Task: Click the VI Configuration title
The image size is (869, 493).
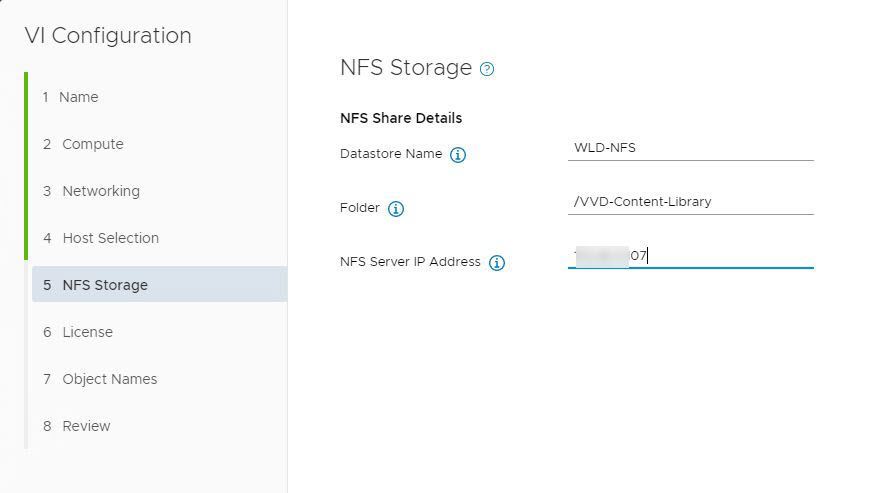Action: (x=108, y=36)
